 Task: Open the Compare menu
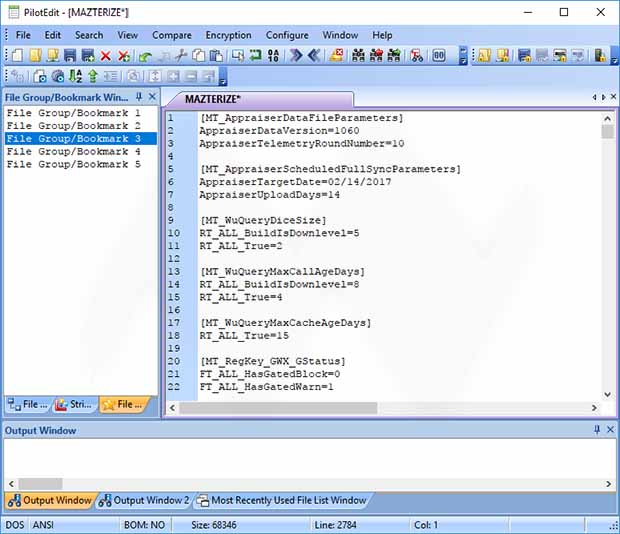tap(172, 35)
